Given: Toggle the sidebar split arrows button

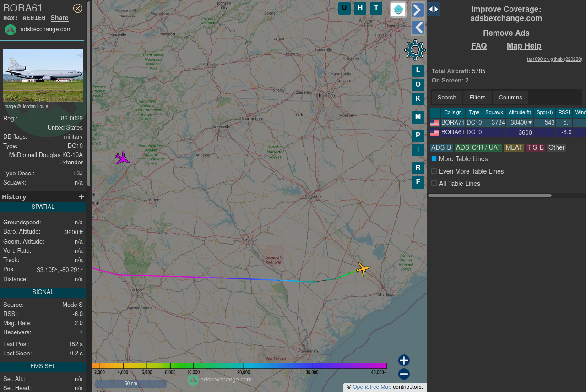Looking at the screenshot, I should [434, 9].
